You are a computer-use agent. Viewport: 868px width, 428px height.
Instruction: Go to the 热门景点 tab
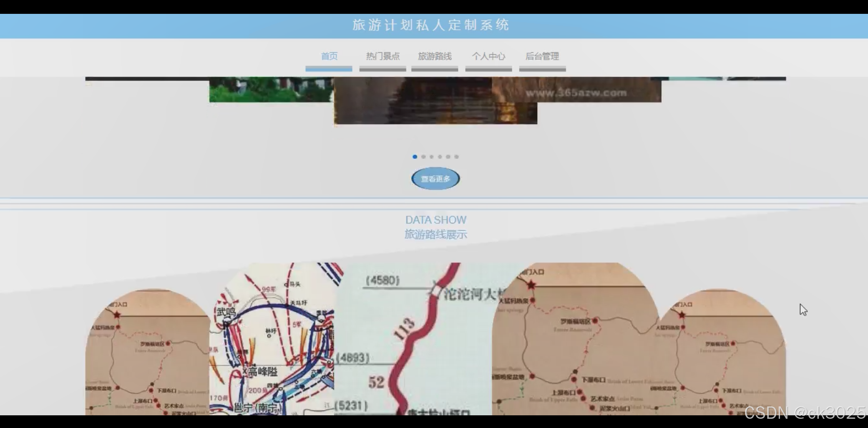(x=383, y=57)
